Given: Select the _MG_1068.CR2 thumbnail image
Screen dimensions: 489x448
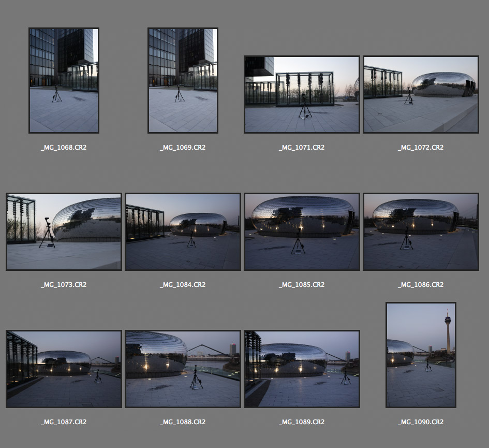Looking at the screenshot, I should (x=64, y=80).
